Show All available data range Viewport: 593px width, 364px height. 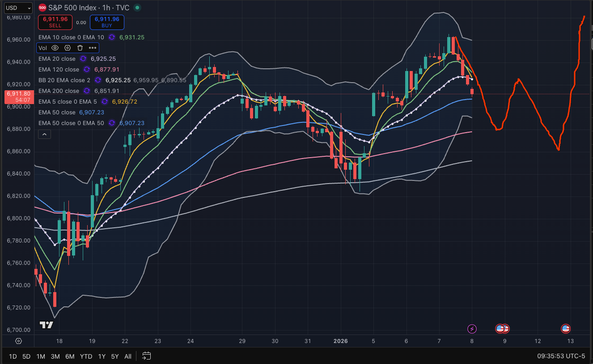pyautogui.click(x=128, y=356)
